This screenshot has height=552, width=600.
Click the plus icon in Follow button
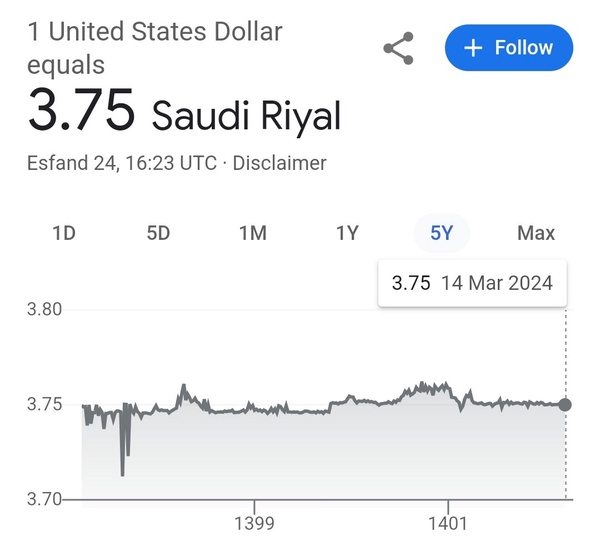pyautogui.click(x=473, y=48)
